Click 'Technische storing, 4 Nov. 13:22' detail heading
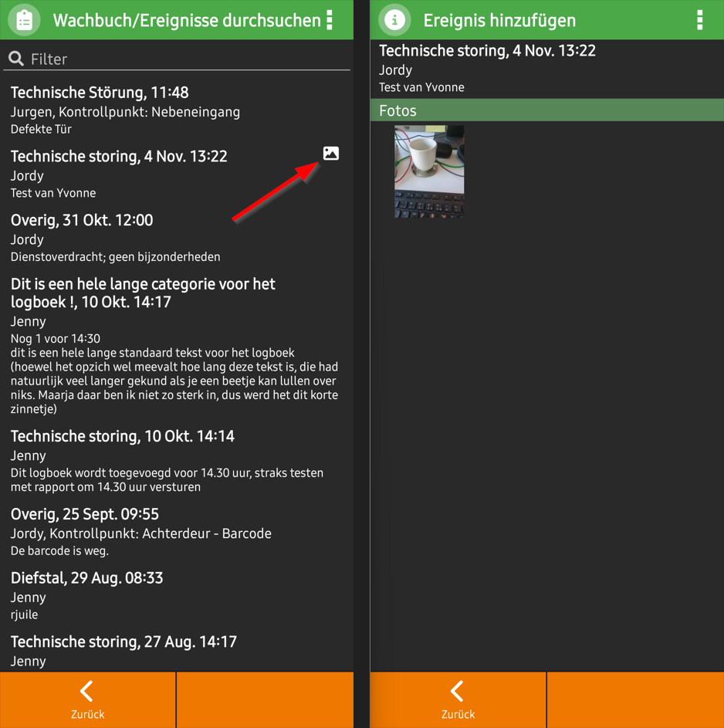Screen dimensions: 724x728 (x=487, y=51)
